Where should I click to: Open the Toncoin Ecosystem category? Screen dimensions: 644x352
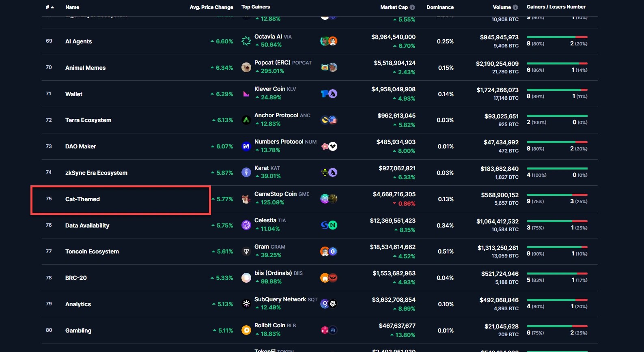coord(92,251)
